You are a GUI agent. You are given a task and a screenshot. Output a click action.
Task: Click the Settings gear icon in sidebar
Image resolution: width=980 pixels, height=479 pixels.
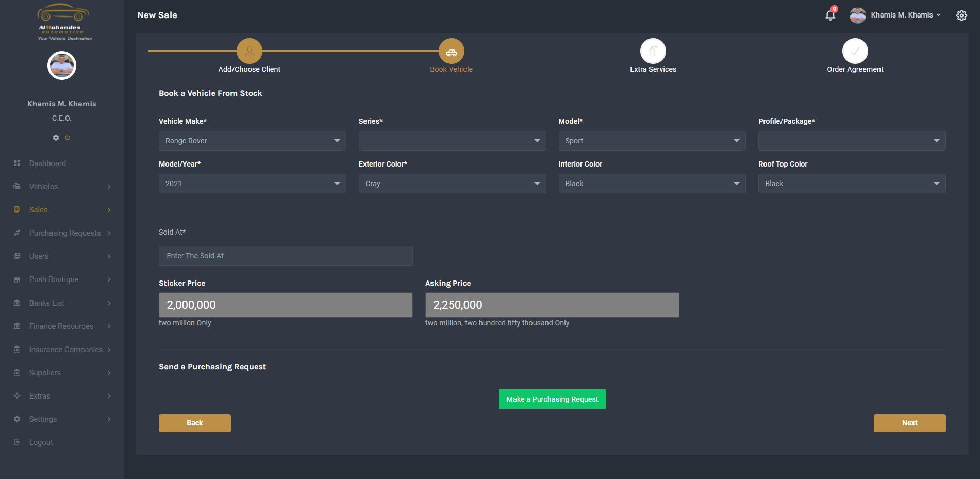click(17, 419)
